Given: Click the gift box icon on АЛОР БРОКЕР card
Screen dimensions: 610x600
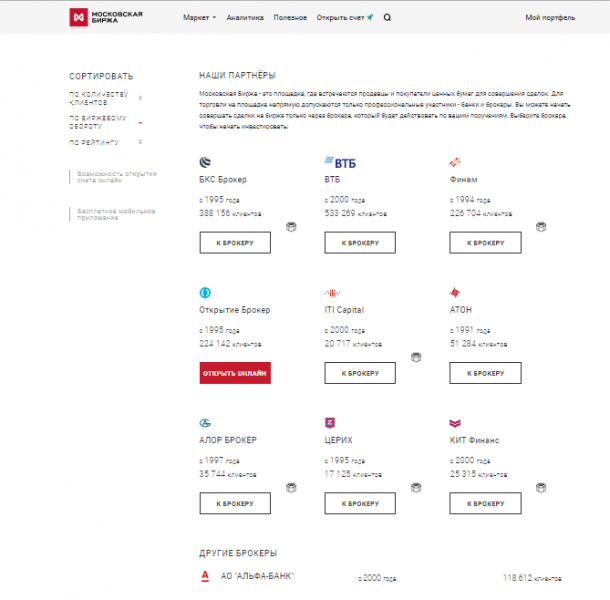Looking at the screenshot, I should pos(291,488).
